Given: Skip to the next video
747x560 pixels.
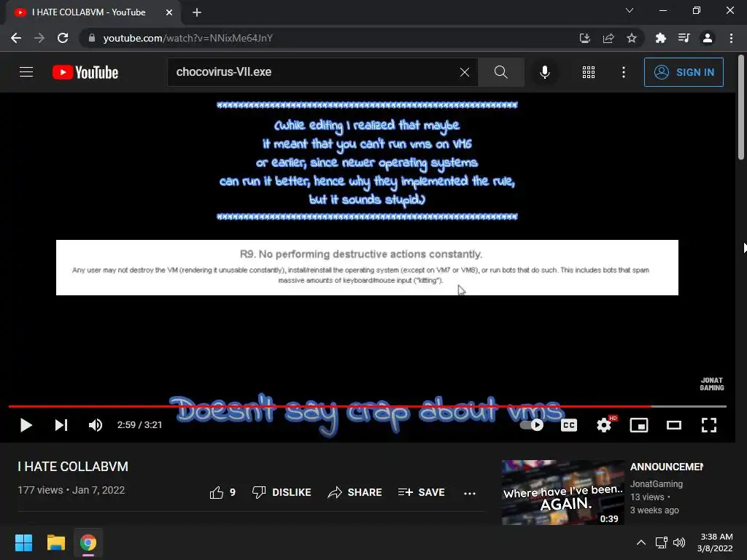Looking at the screenshot, I should [61, 425].
